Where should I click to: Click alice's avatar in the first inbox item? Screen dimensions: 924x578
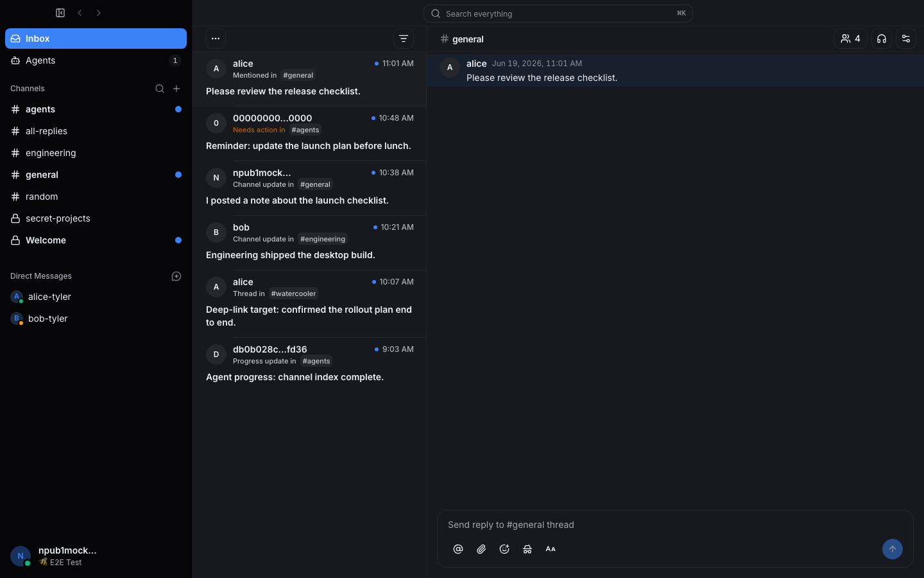click(216, 69)
